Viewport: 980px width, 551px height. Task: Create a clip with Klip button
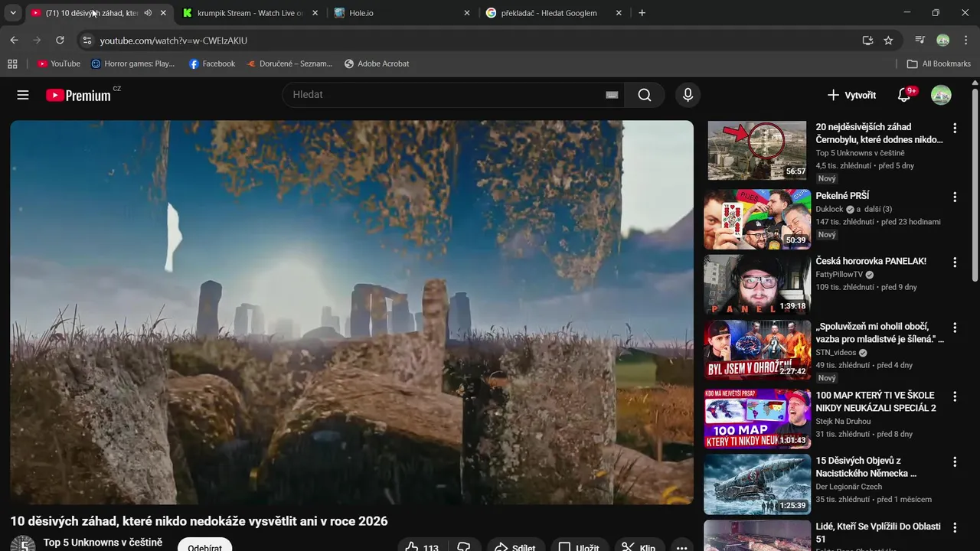click(x=639, y=547)
